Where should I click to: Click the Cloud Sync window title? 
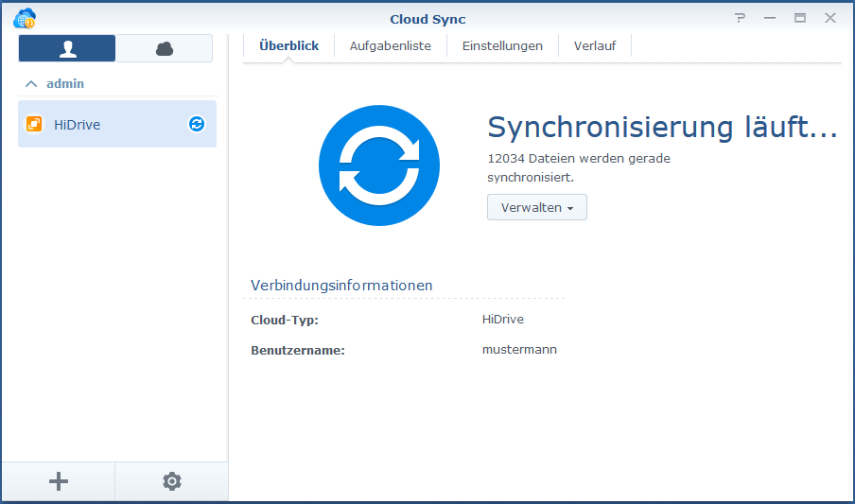click(x=427, y=19)
